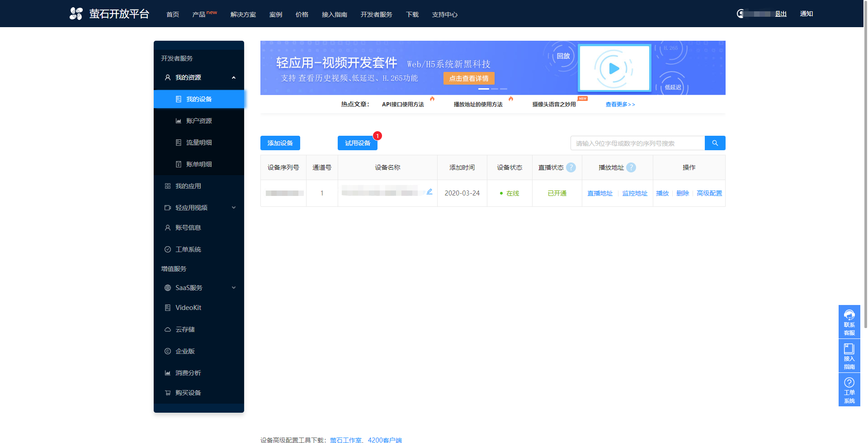Click 删除 action in device row
868x443 pixels.
pyautogui.click(x=683, y=193)
